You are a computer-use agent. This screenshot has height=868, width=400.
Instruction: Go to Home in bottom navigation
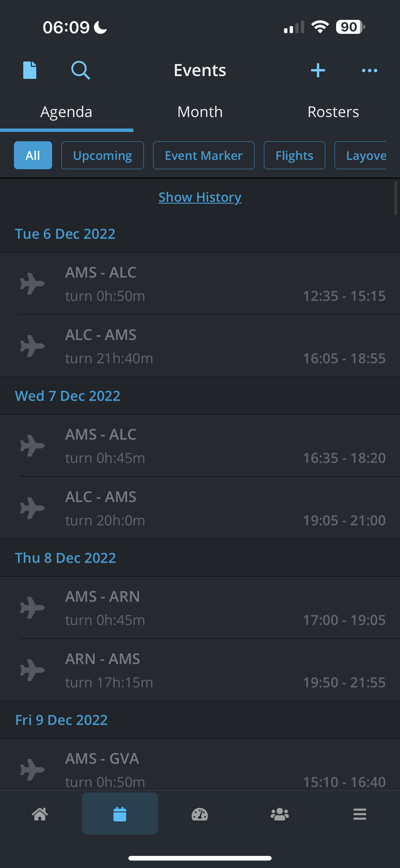pos(40,814)
